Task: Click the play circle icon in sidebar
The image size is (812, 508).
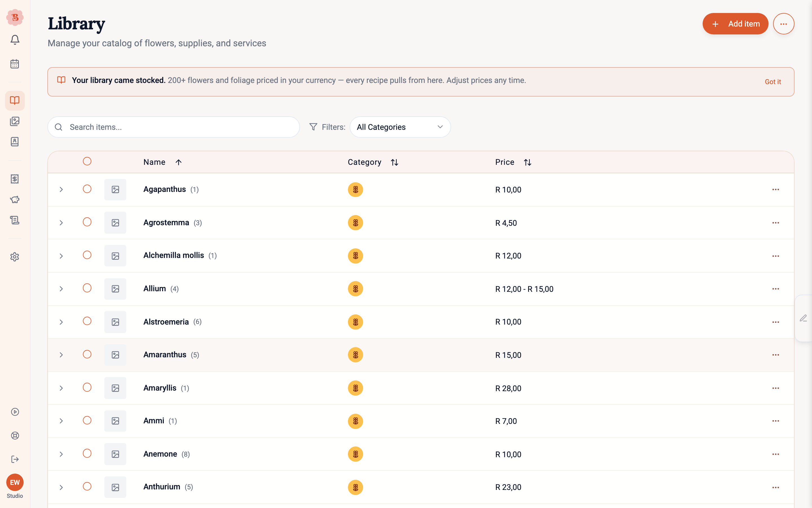Action: pyautogui.click(x=15, y=412)
